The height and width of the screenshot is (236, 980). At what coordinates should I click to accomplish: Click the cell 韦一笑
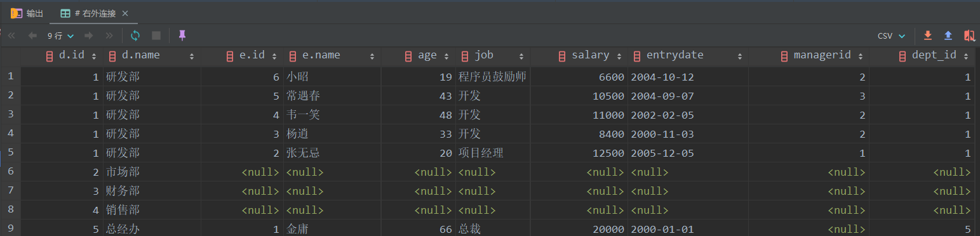click(x=332, y=115)
